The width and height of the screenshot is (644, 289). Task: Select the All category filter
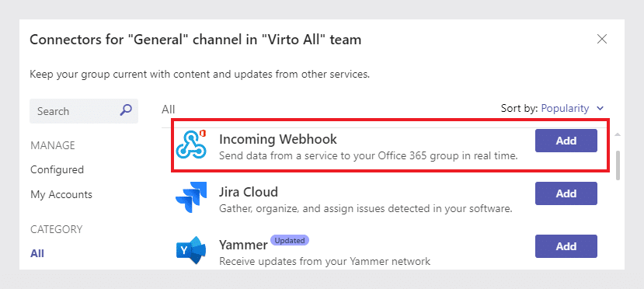point(37,253)
